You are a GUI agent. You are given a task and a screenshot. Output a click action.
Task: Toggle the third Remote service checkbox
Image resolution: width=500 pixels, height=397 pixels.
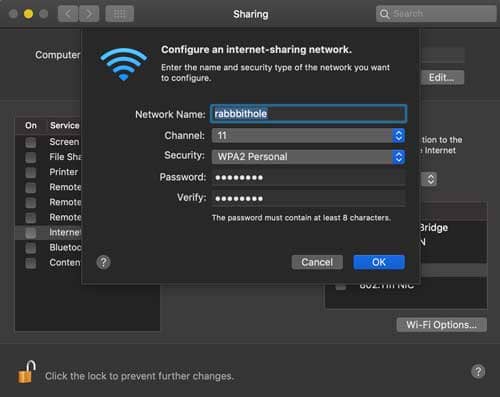pyautogui.click(x=31, y=218)
